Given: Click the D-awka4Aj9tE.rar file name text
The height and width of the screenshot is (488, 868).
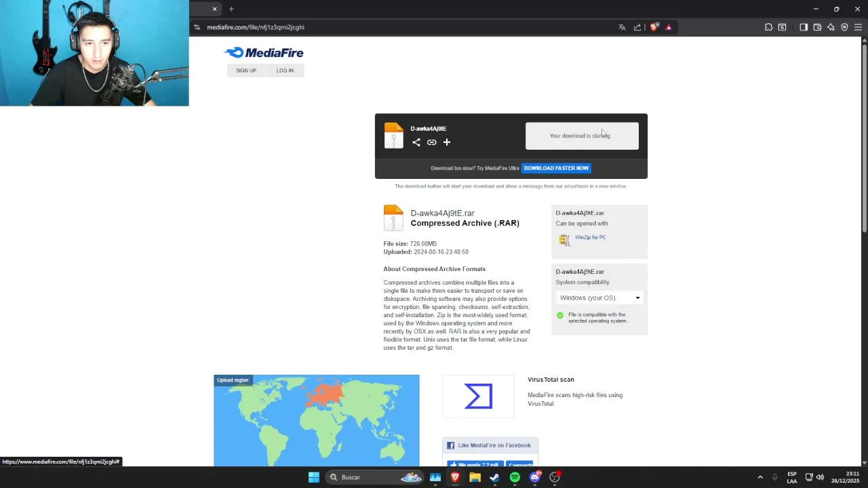Looking at the screenshot, I should pos(442,213).
